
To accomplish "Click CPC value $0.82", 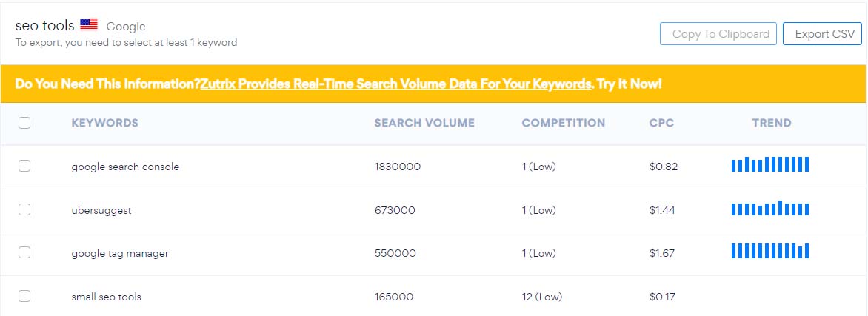I will [663, 167].
